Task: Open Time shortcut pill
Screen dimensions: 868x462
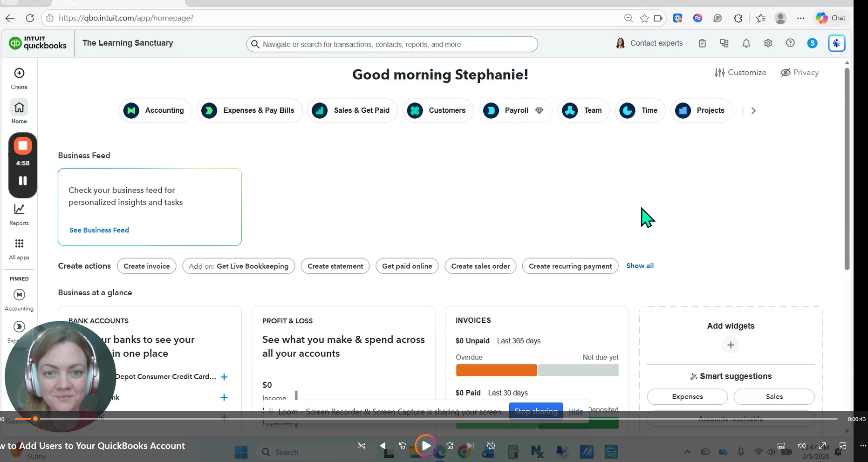Action: pyautogui.click(x=640, y=110)
